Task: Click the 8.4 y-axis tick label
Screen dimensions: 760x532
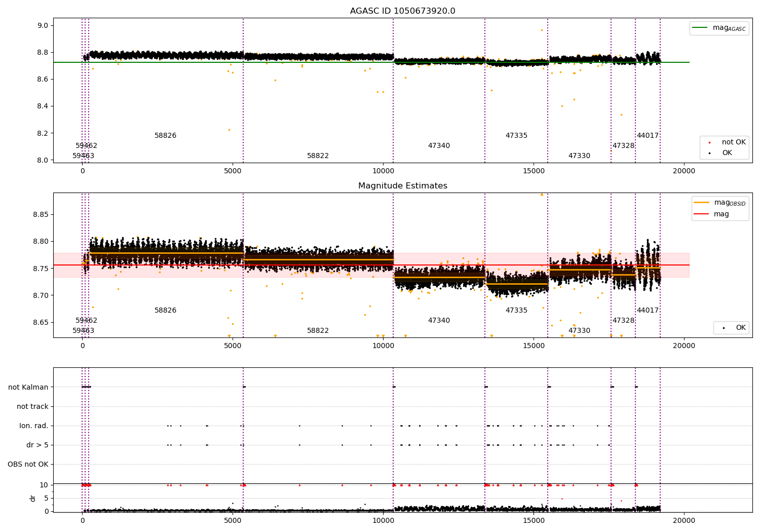Action: (x=43, y=106)
